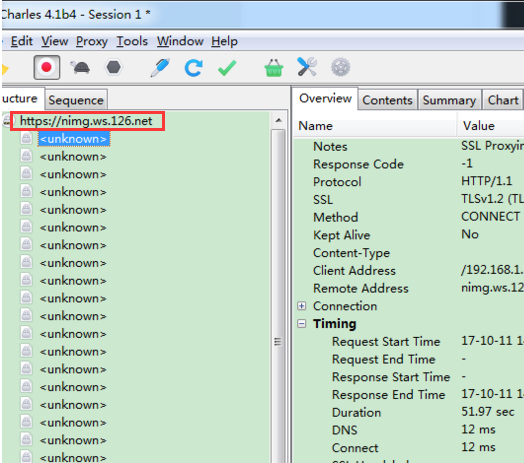Click the CONNECT method value

tap(491, 217)
